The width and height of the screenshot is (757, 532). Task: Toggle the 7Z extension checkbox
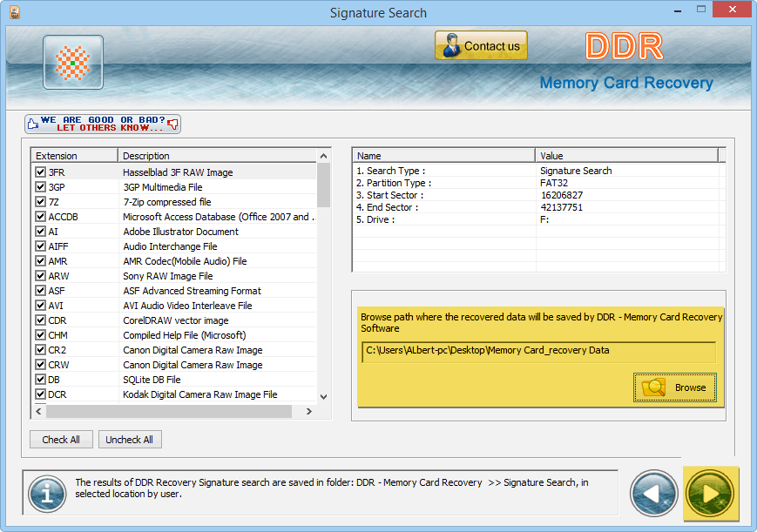click(x=41, y=202)
